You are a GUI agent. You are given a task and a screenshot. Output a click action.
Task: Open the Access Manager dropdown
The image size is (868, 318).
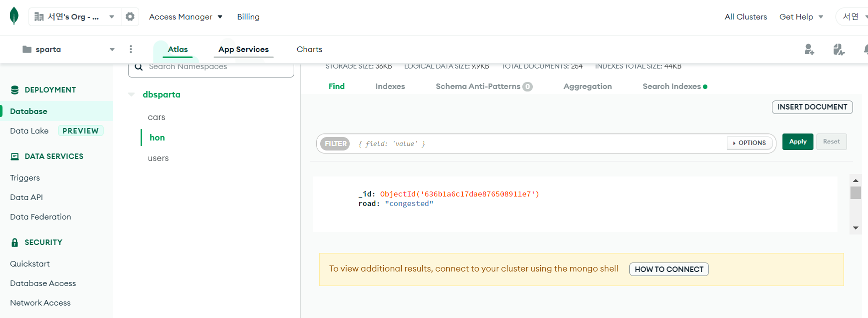(x=186, y=16)
